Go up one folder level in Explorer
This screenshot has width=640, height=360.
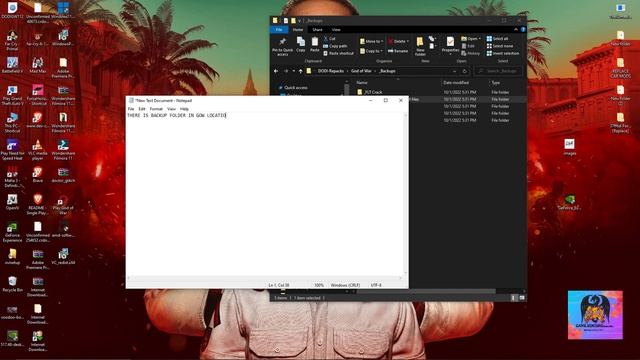(300, 71)
